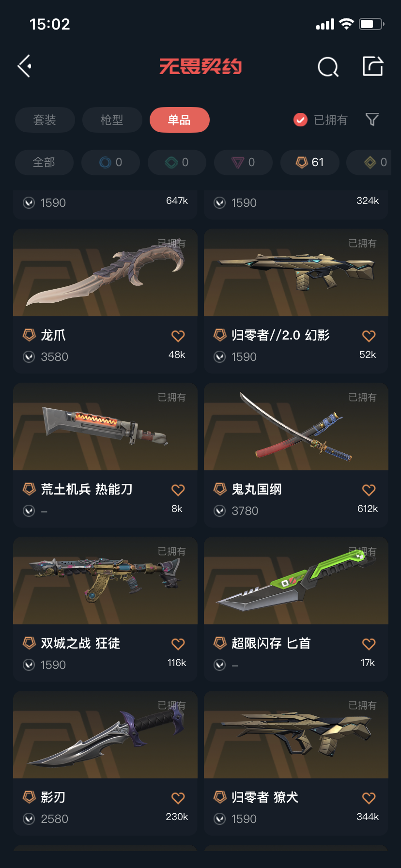The width and height of the screenshot is (401, 868).
Task: Choose the 全部 tier filter
Action: pyautogui.click(x=44, y=162)
